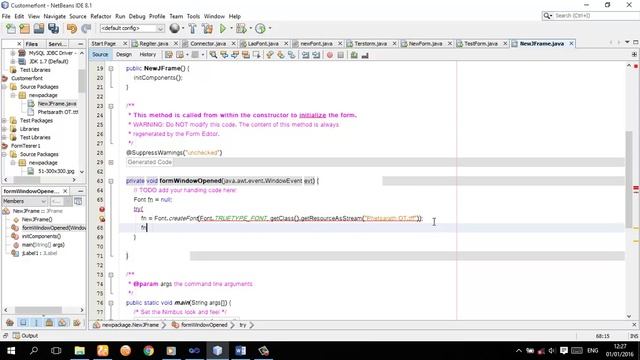Collapse the NewJFrame constructor fold
The width and height of the screenshot is (640, 360).
[111, 69]
